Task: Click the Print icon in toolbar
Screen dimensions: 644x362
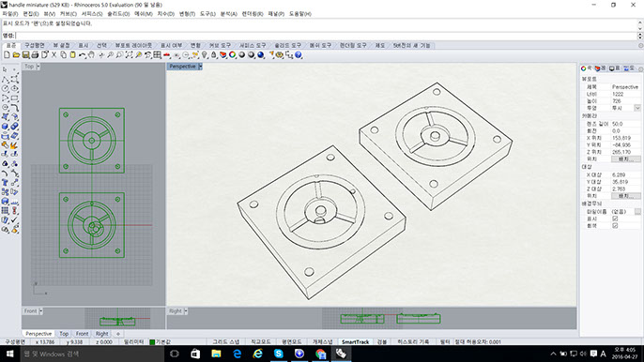Action: point(35,54)
